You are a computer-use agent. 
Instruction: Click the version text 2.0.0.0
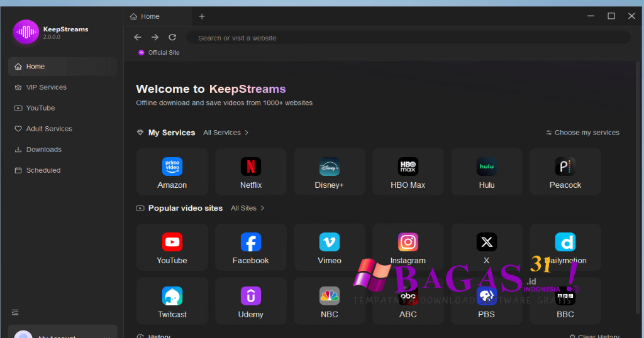[52, 37]
